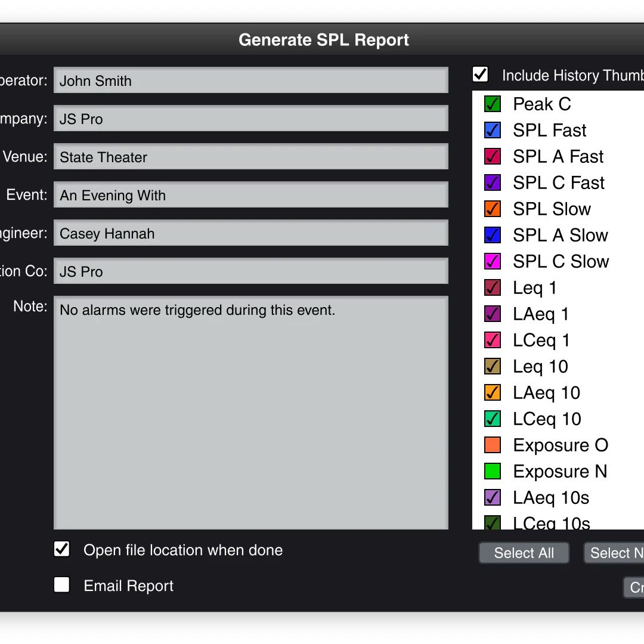Toggle the SPL A Fast checkbox
Screen dimensions: 644x644
[492, 157]
